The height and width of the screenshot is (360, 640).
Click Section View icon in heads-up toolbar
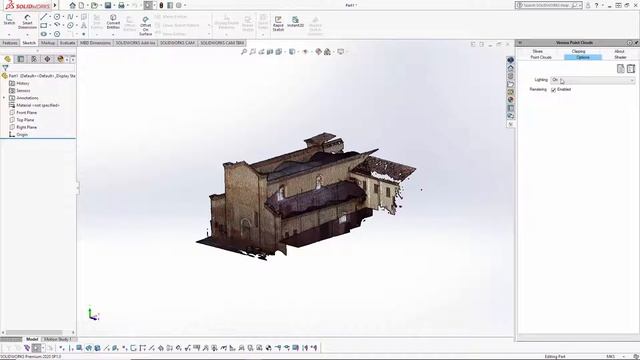(270, 52)
